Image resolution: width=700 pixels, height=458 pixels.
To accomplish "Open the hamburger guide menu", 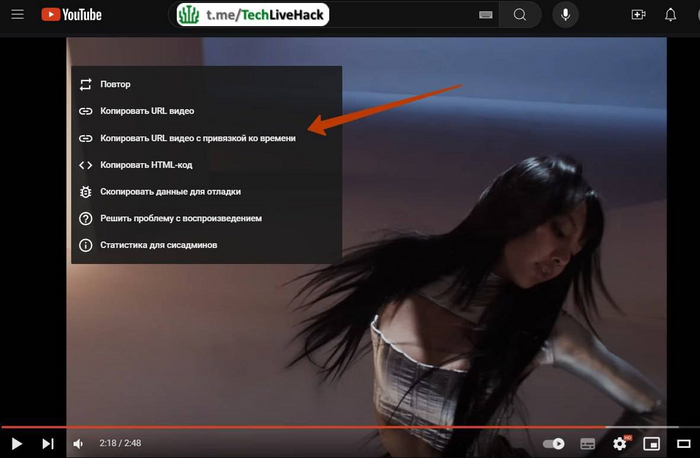I will [17, 15].
